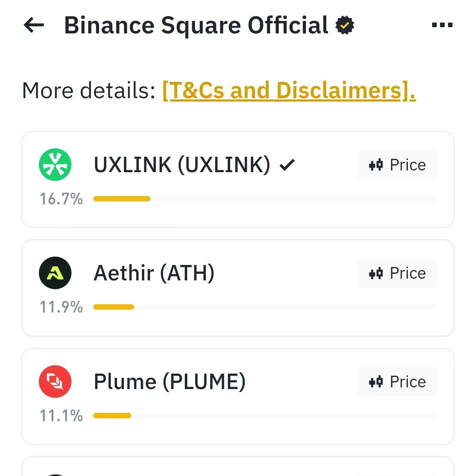Tap the red Plume coin logo

click(x=55, y=382)
